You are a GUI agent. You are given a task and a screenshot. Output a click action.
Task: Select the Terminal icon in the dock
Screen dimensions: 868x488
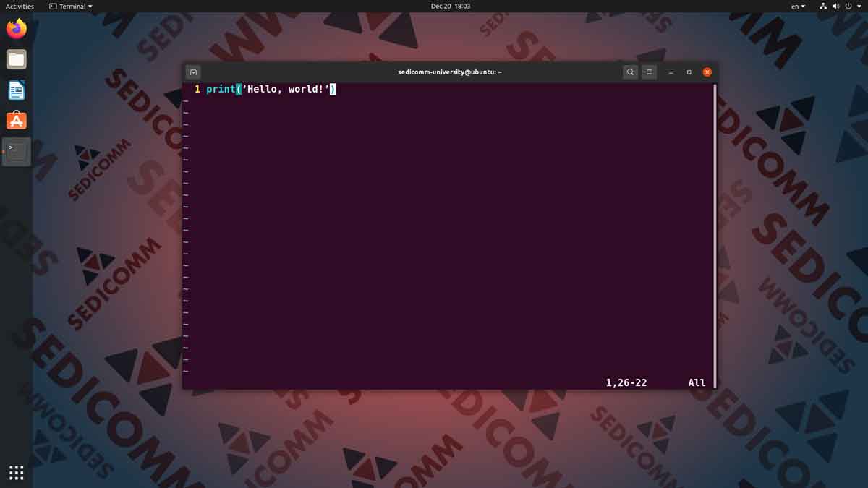coord(16,151)
